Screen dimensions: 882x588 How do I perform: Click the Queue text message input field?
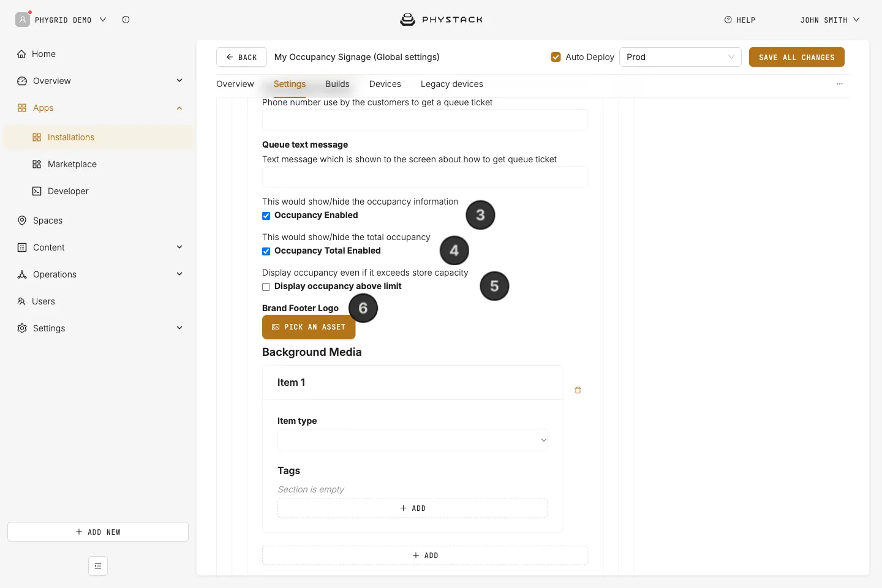coord(425,177)
